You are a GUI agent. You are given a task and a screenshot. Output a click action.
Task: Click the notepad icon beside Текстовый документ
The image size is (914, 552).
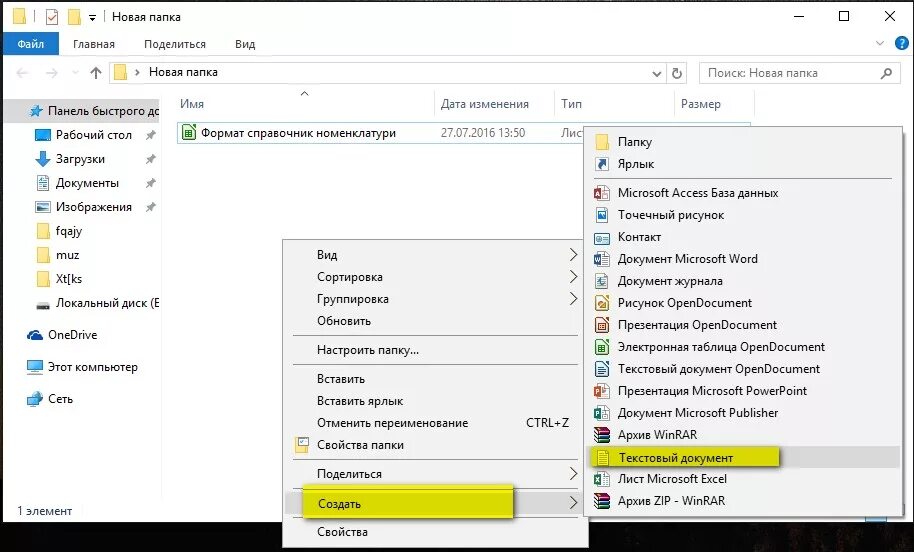603,458
